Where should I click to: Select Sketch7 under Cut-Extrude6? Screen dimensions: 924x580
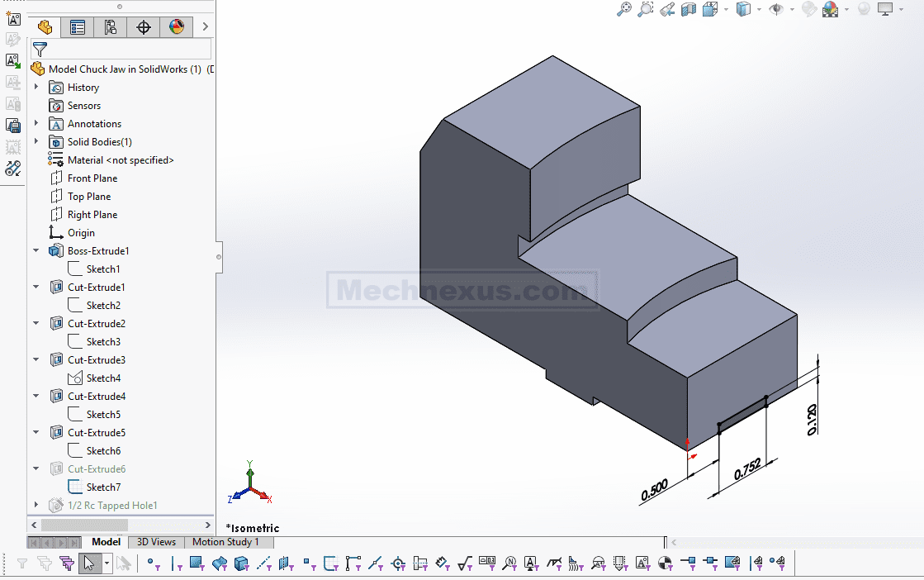coord(94,487)
